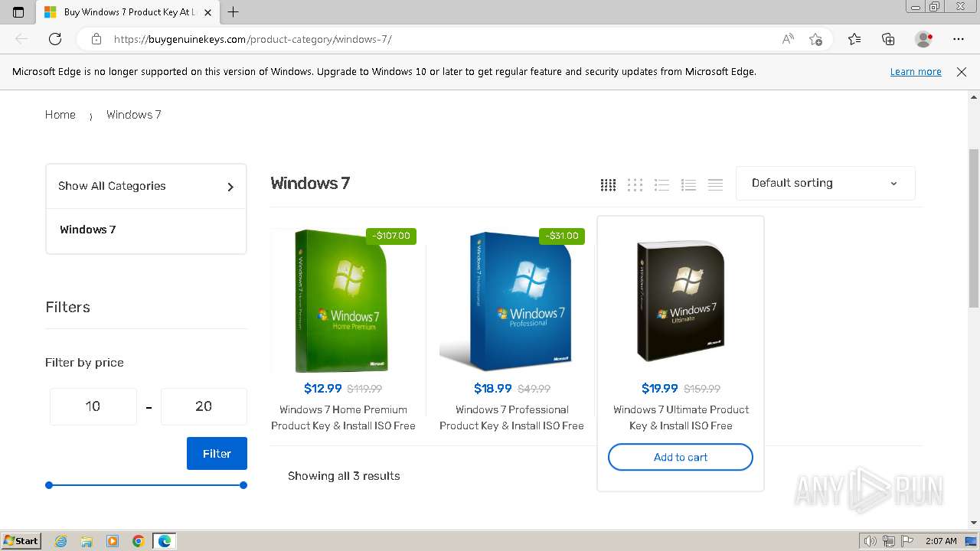Open Read Aloud icon in address bar
980x551 pixels.
pos(788,39)
